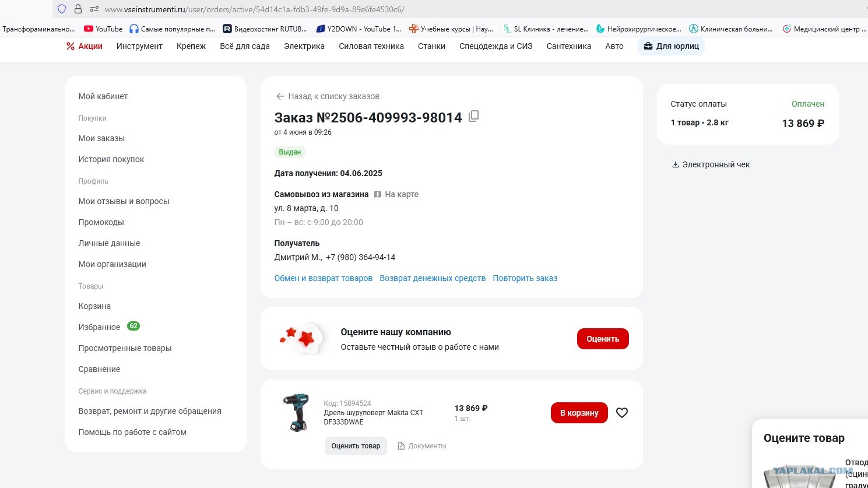Click Повторить заказ link

(x=525, y=278)
